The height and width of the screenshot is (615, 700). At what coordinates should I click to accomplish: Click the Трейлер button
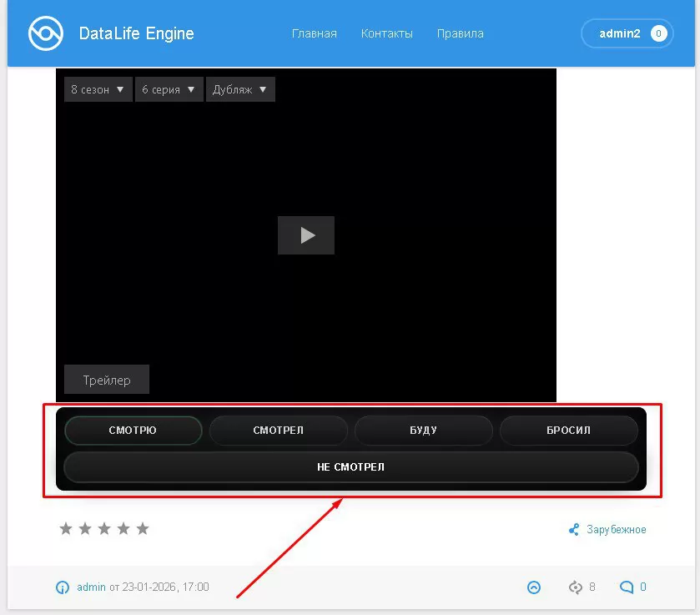click(107, 380)
